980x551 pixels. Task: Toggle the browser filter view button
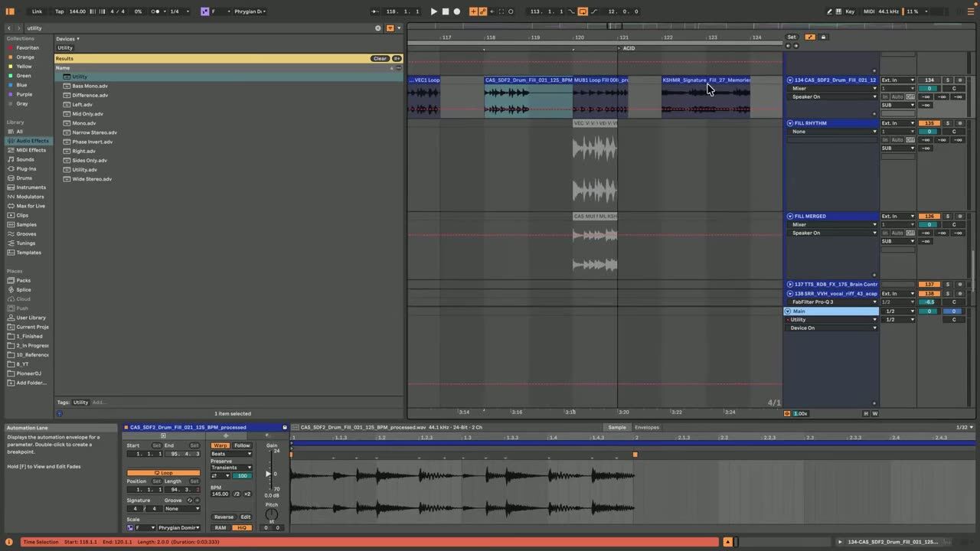(390, 28)
